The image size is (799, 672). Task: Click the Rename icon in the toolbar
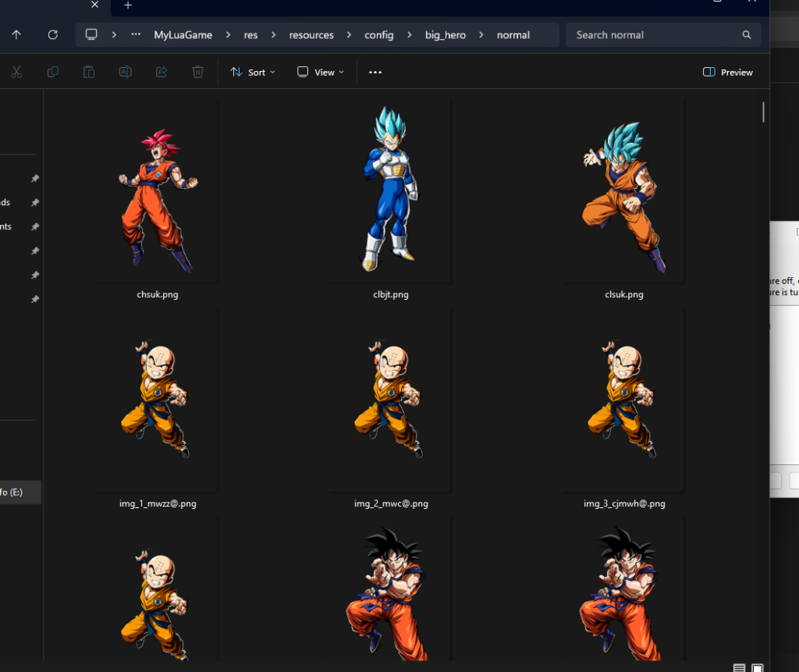[125, 72]
